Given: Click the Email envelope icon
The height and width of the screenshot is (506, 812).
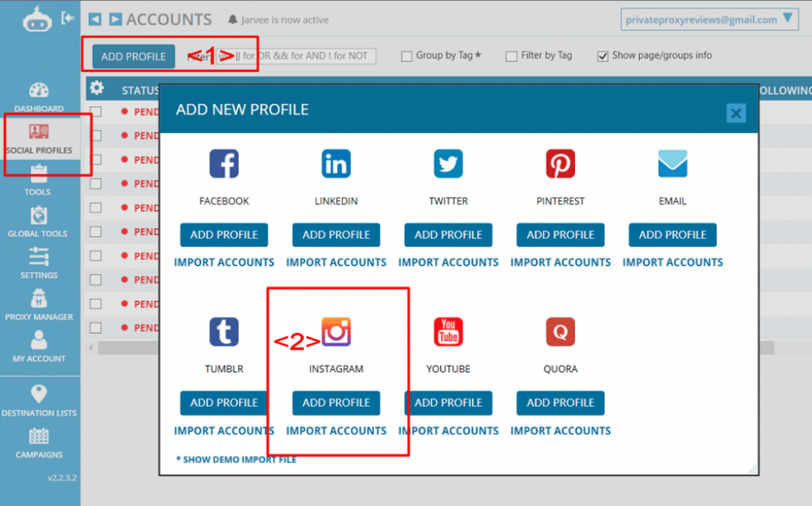Looking at the screenshot, I should (672, 163).
